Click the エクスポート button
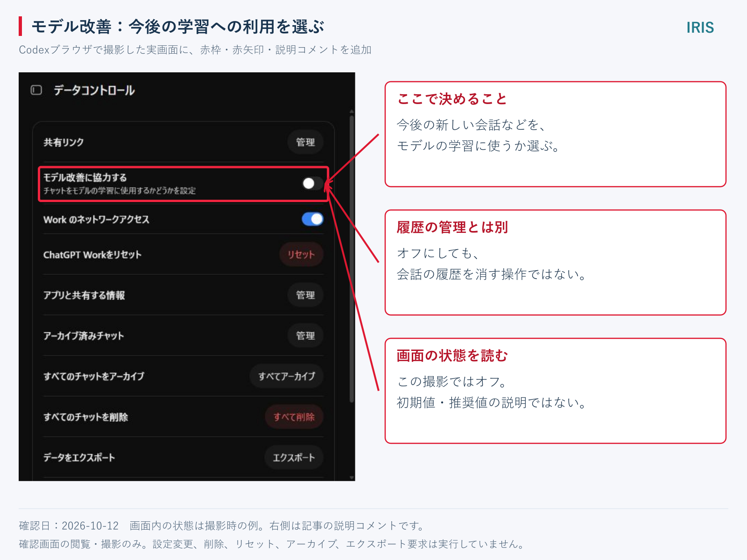Viewport: 747px width, 560px height. pos(294,457)
